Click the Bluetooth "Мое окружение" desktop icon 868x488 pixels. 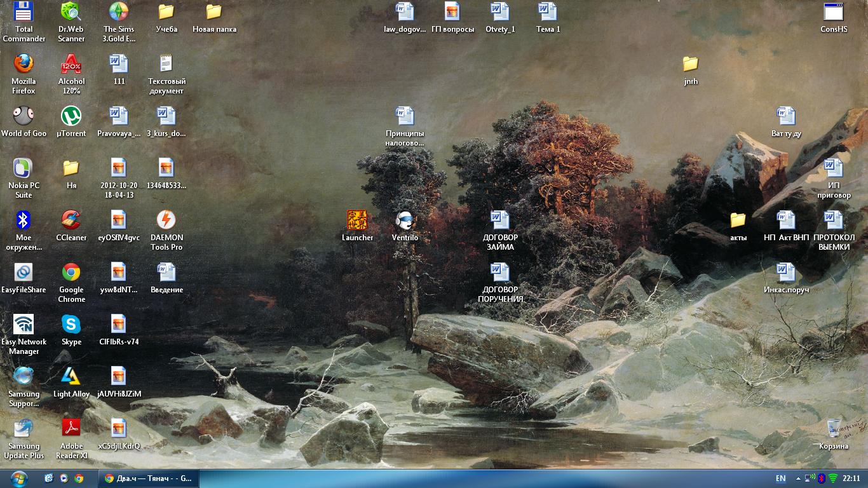[24, 230]
